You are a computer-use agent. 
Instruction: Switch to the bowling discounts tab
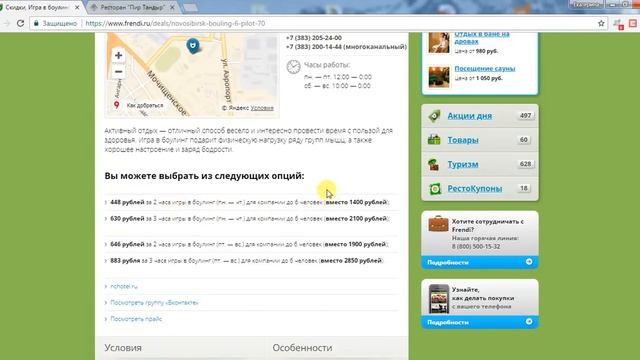point(39,7)
